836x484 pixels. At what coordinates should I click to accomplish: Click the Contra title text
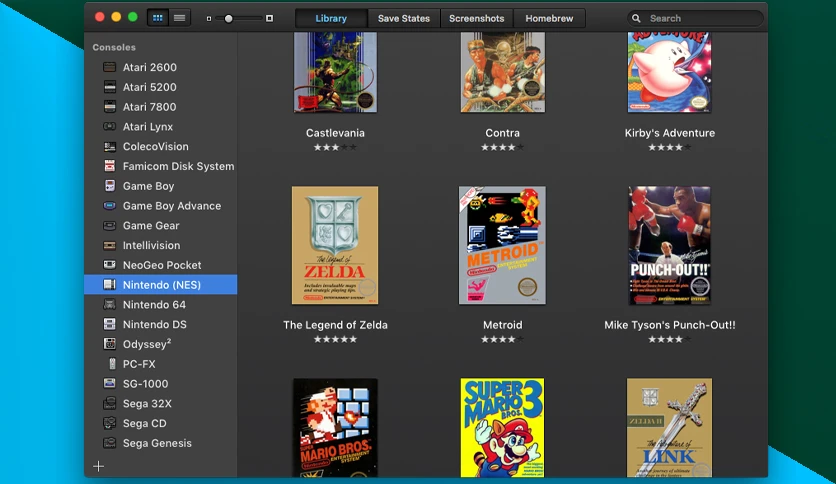click(x=502, y=133)
